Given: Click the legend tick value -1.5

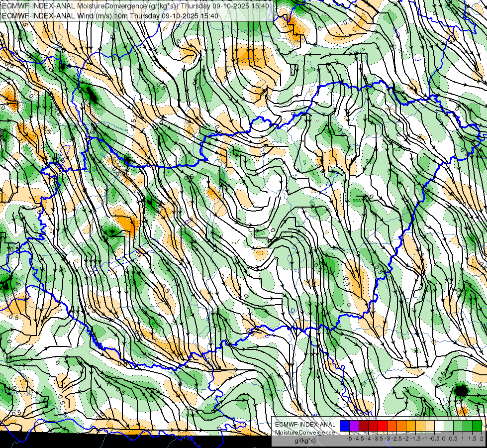Looking at the screenshot, I should click(415, 439).
